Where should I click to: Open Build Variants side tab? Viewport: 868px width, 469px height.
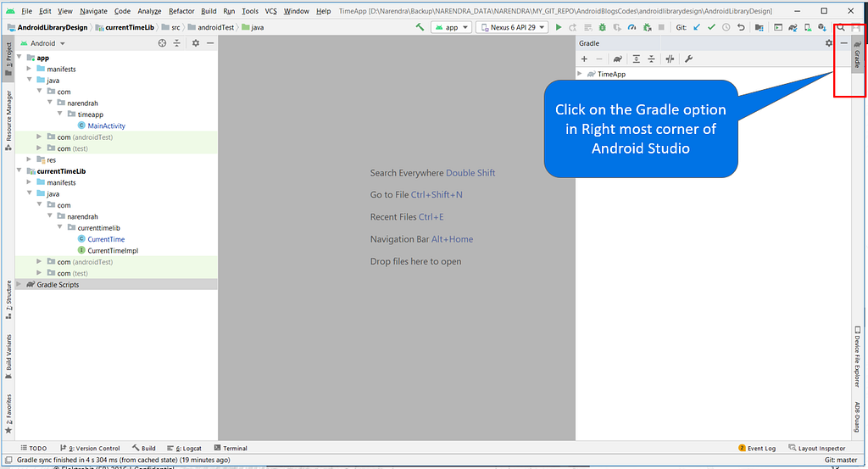tap(8, 356)
